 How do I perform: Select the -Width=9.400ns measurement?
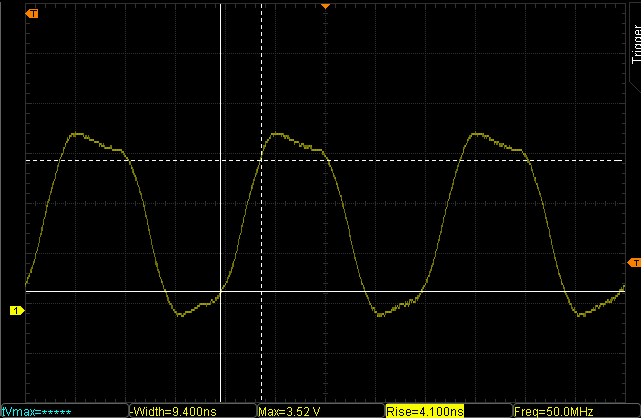193,411
